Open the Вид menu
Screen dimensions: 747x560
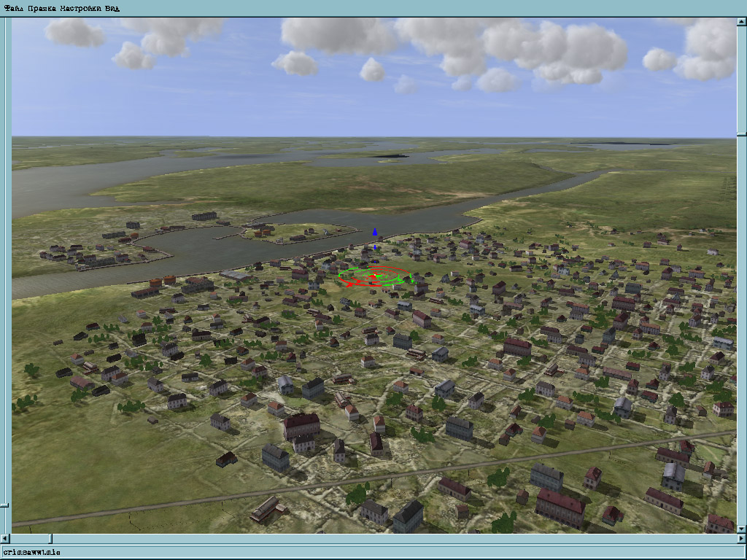(x=112, y=8)
